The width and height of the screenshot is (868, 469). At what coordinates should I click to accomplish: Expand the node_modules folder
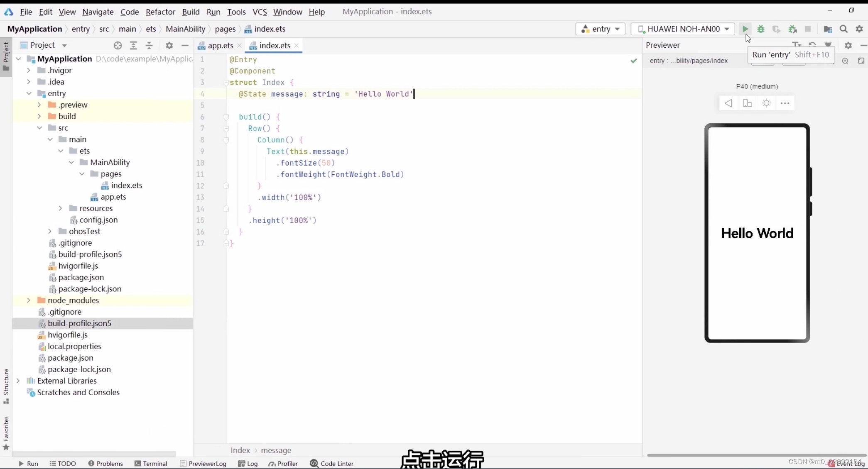point(29,300)
